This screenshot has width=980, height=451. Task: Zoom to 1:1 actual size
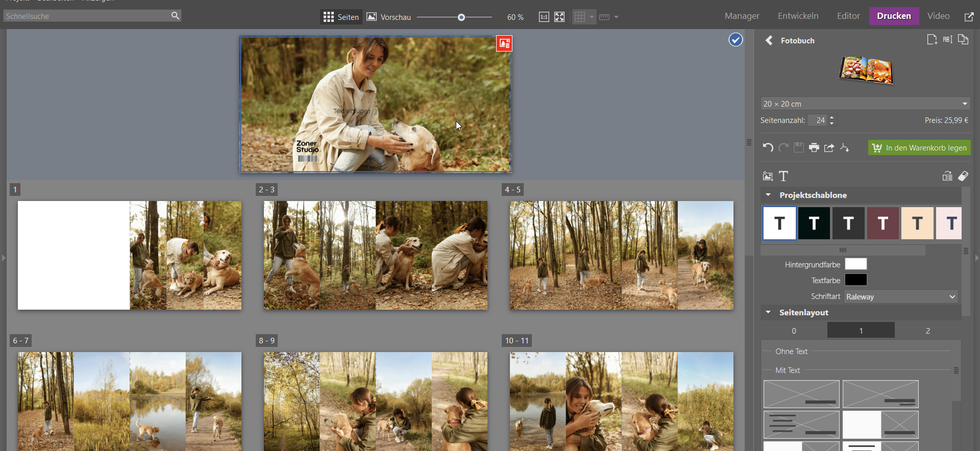[x=544, y=17]
